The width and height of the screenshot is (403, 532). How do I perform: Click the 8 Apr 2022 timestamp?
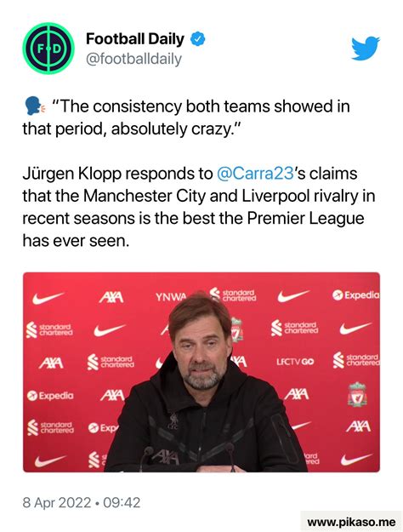pyautogui.click(x=57, y=502)
